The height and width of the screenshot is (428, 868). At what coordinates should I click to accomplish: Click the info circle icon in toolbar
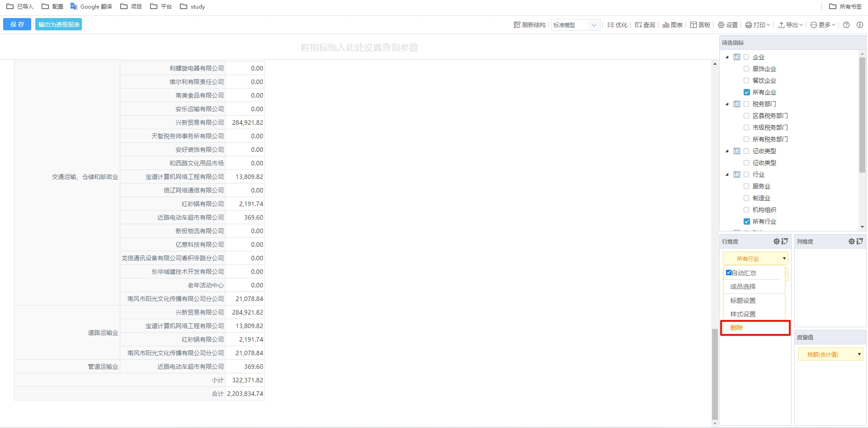(859, 25)
